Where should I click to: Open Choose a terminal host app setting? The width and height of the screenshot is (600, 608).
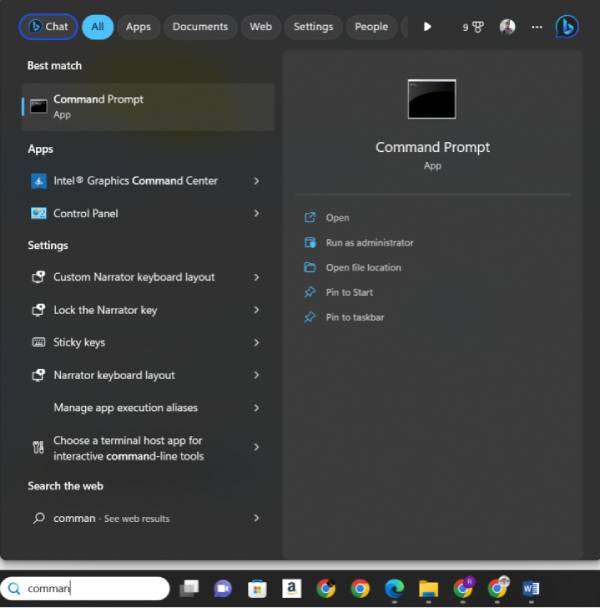point(148,448)
